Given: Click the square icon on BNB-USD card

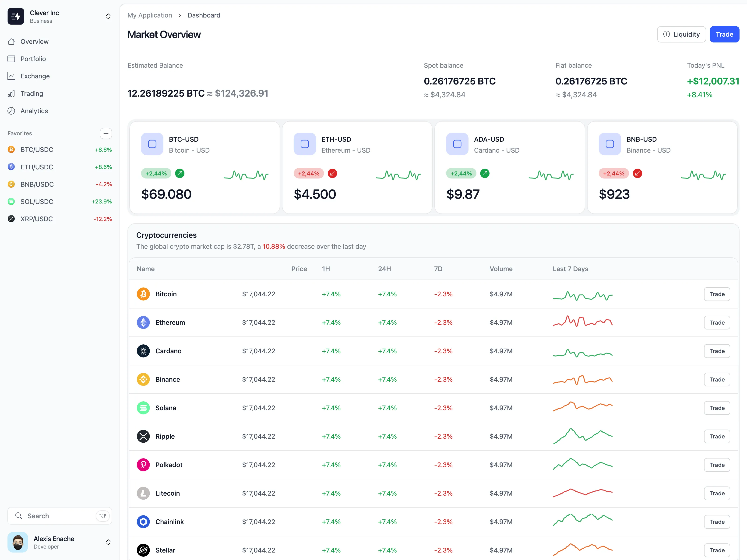Looking at the screenshot, I should click(610, 144).
